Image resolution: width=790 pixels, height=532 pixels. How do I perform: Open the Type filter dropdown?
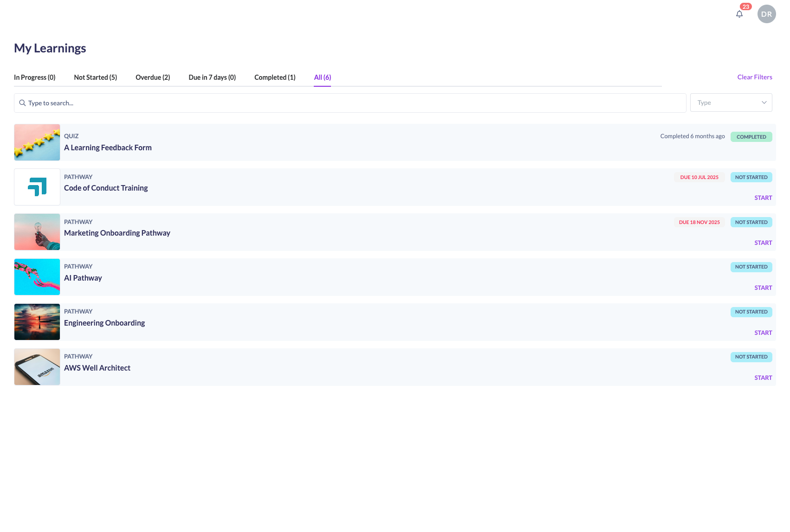[731, 103]
